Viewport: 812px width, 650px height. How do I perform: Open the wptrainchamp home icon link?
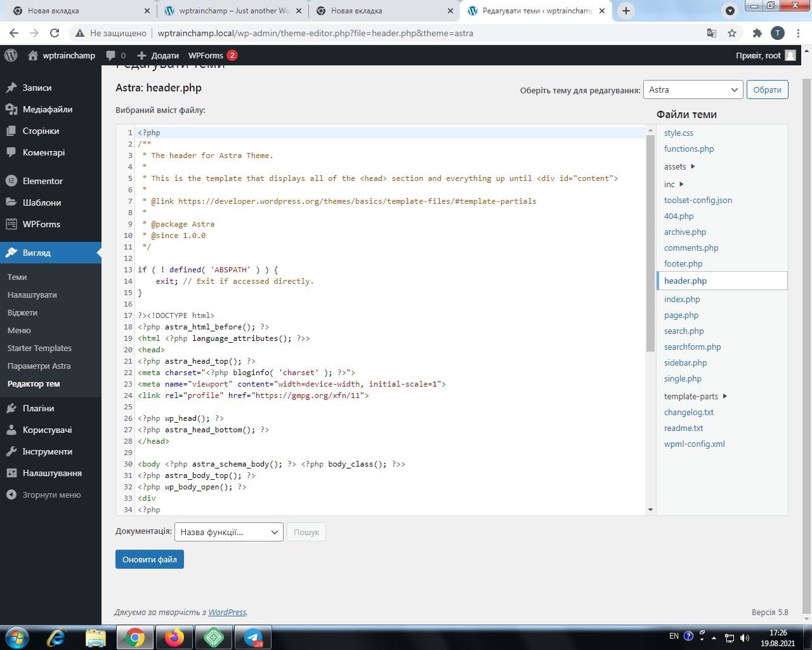tap(62, 55)
